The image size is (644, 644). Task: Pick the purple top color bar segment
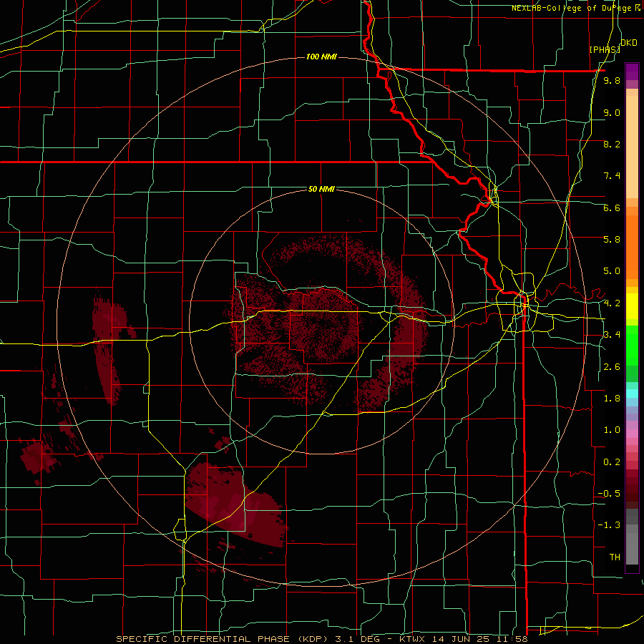632,72
